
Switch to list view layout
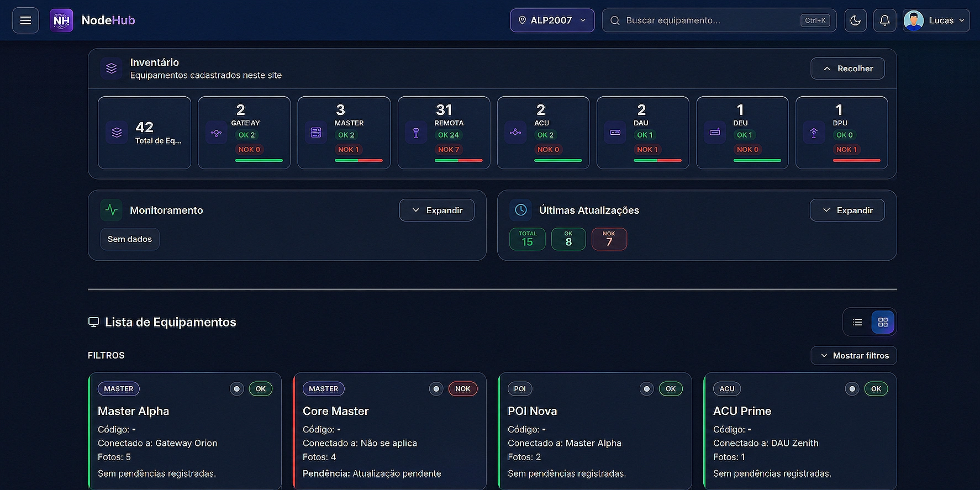point(857,322)
